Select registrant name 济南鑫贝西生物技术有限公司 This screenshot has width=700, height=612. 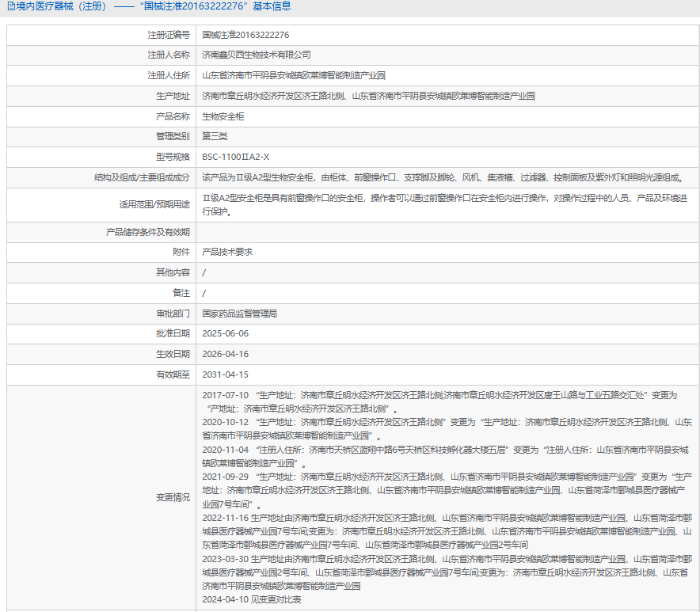pos(257,55)
